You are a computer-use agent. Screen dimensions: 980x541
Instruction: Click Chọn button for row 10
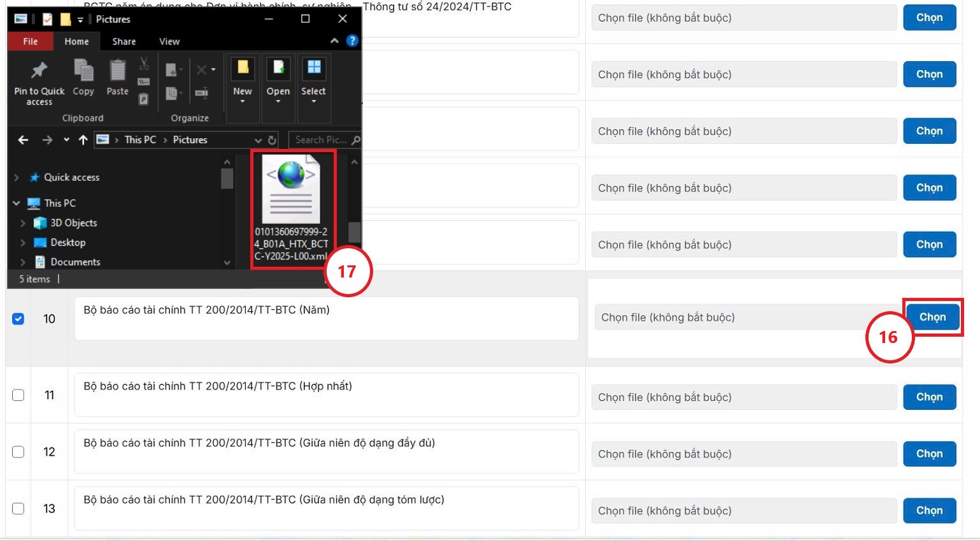(x=932, y=317)
